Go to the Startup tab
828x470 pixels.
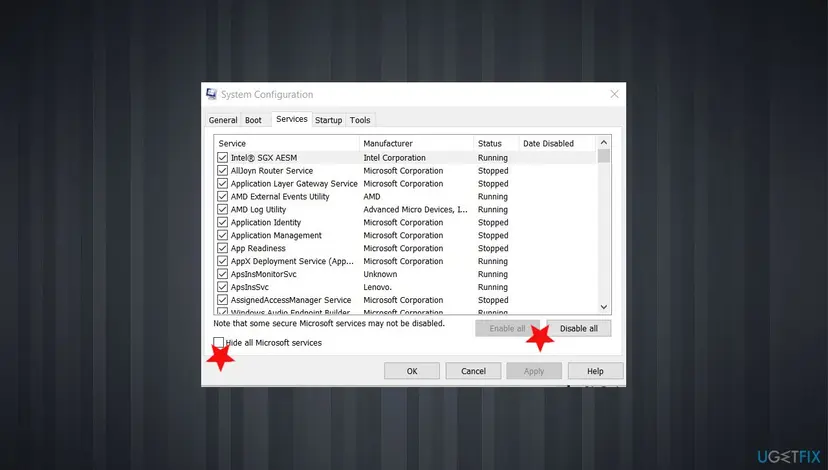(328, 120)
